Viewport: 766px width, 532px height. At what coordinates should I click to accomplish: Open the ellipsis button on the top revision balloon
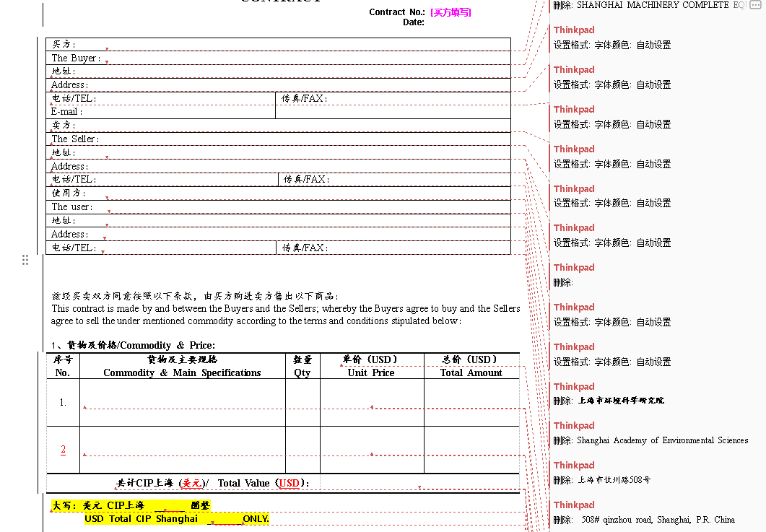point(755,5)
